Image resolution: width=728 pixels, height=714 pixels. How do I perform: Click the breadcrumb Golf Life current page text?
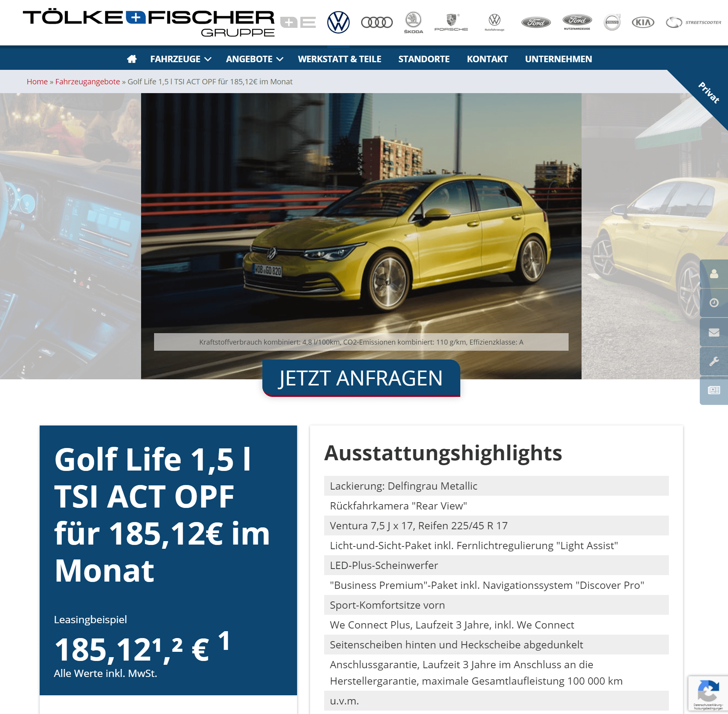coord(210,82)
